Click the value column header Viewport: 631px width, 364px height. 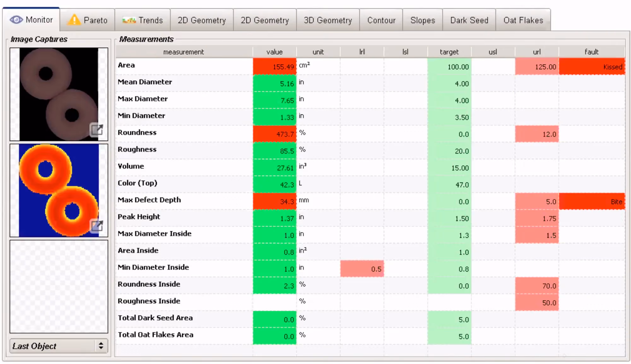click(x=274, y=52)
